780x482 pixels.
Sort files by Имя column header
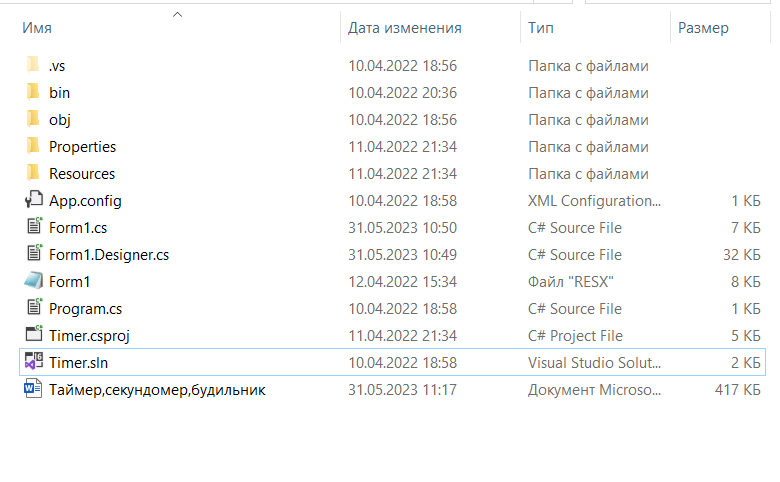point(37,29)
